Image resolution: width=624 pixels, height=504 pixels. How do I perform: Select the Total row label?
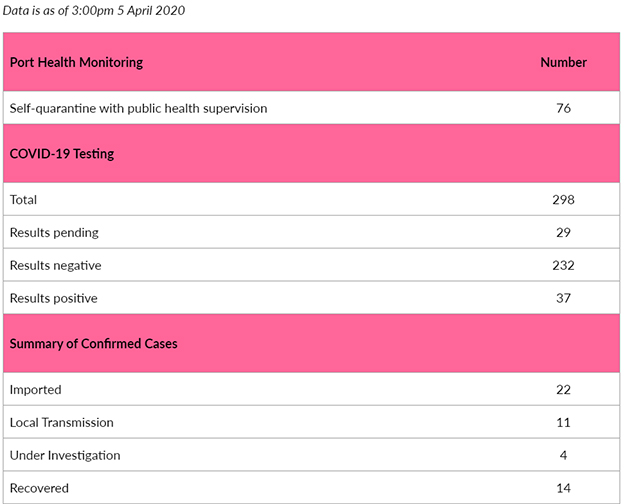[x=23, y=199]
